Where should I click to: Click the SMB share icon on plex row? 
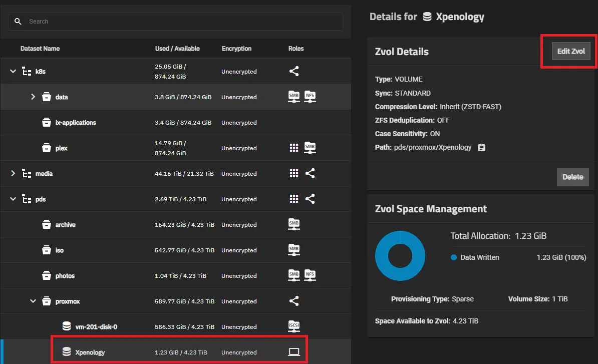310,148
